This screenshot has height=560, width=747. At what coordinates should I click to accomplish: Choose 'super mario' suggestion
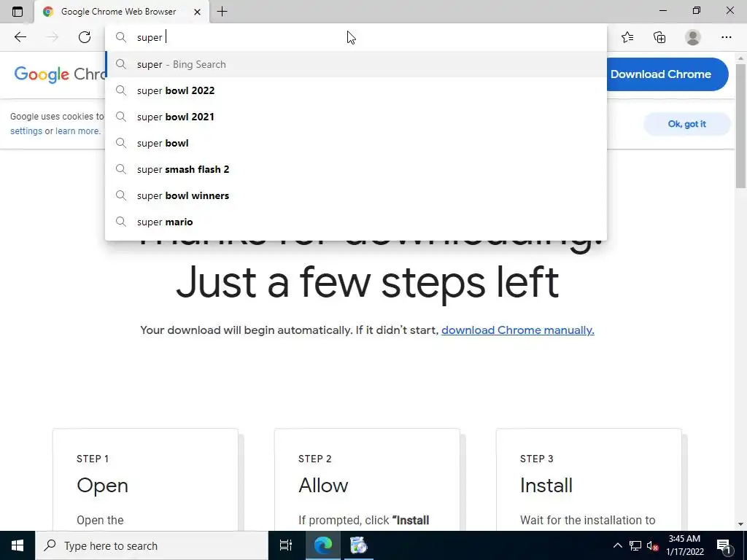point(356,222)
